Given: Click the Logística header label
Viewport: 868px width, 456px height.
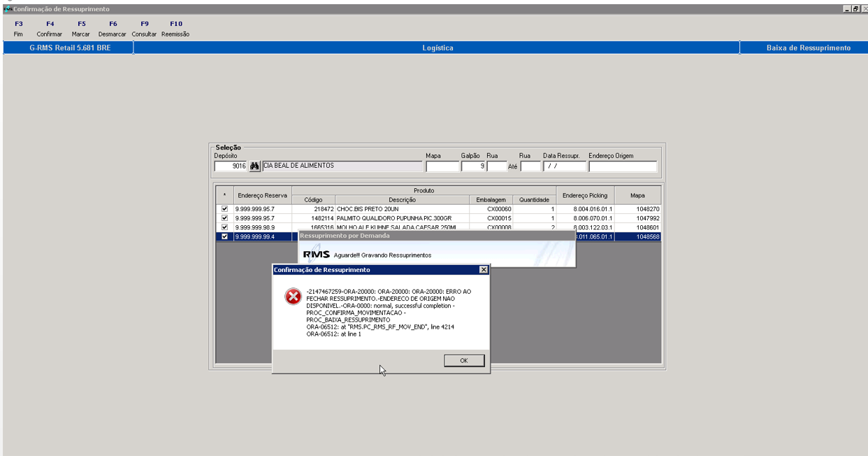Looking at the screenshot, I should click(437, 48).
